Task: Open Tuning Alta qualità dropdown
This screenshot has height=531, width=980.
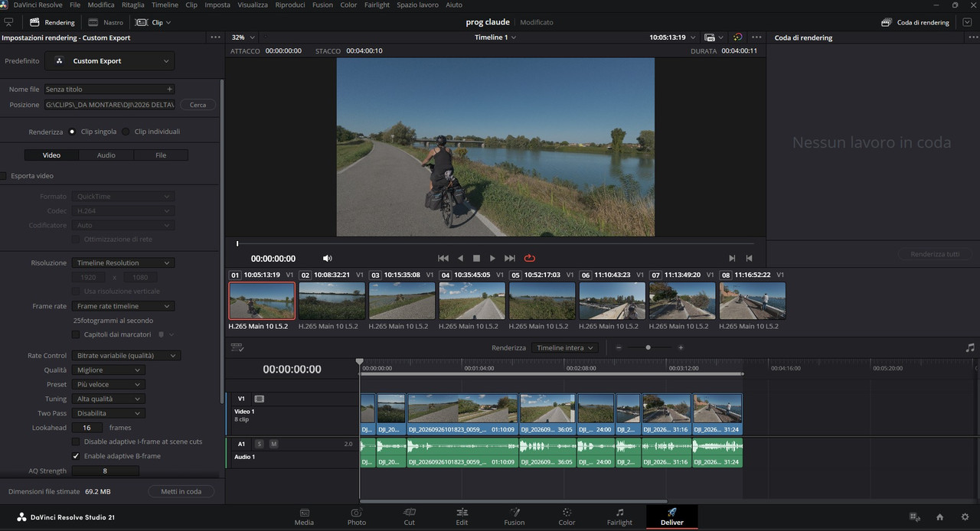Action: click(x=107, y=399)
